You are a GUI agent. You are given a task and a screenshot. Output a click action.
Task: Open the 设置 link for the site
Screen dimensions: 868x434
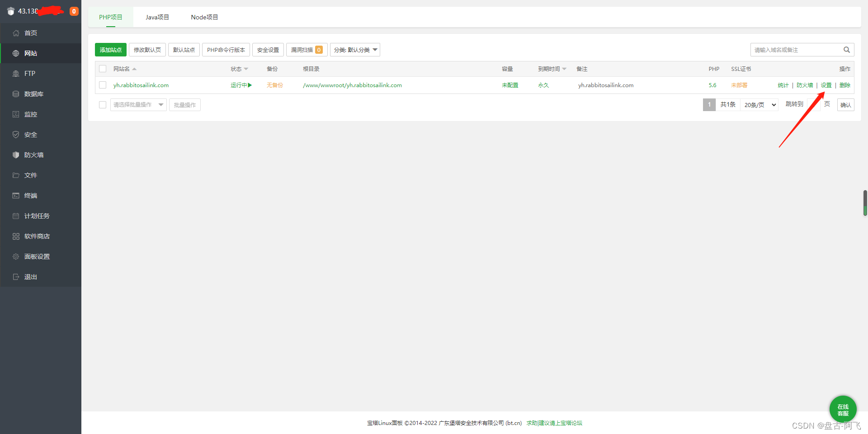click(826, 85)
